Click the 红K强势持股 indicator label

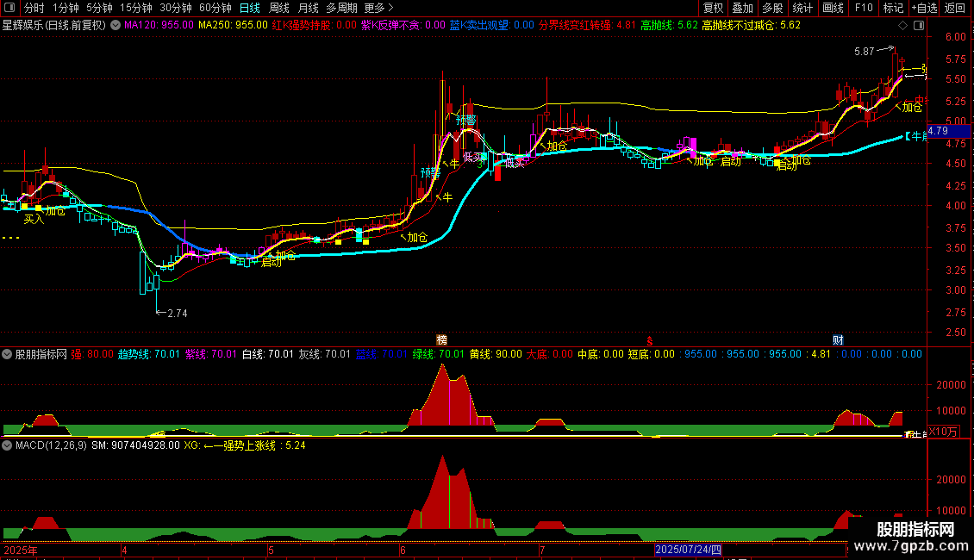pyautogui.click(x=315, y=26)
